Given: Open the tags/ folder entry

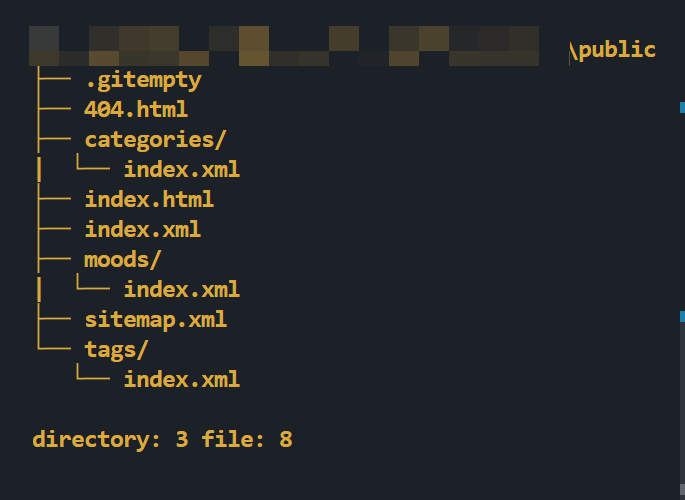Looking at the screenshot, I should [116, 350].
